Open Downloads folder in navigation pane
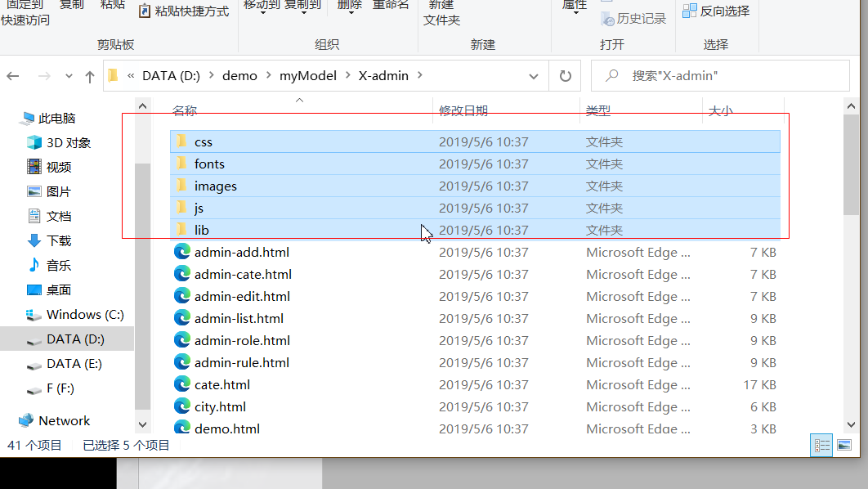This screenshot has width=868, height=489. [x=49, y=241]
